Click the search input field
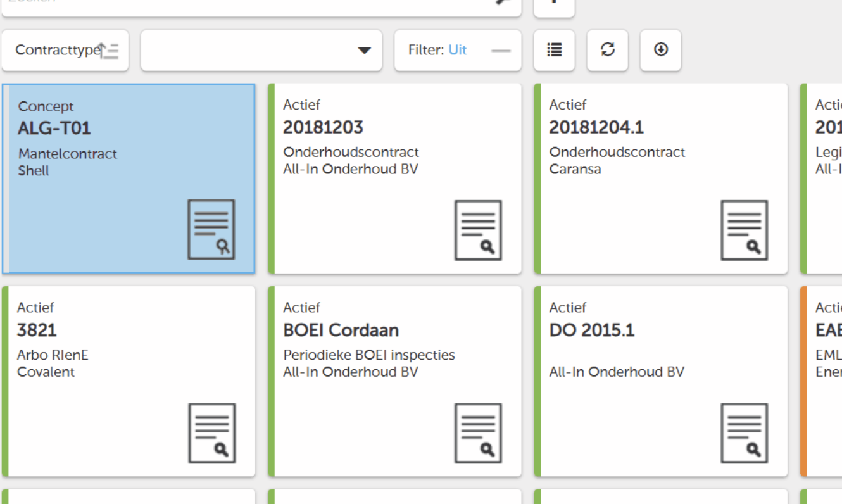This screenshot has width=842, height=504. pos(261,5)
